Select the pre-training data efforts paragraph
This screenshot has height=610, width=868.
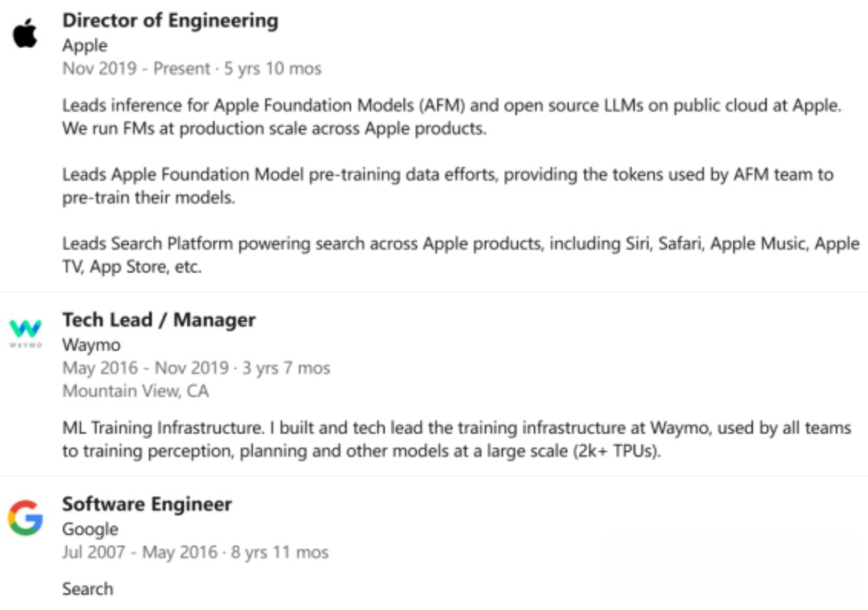[x=447, y=186]
